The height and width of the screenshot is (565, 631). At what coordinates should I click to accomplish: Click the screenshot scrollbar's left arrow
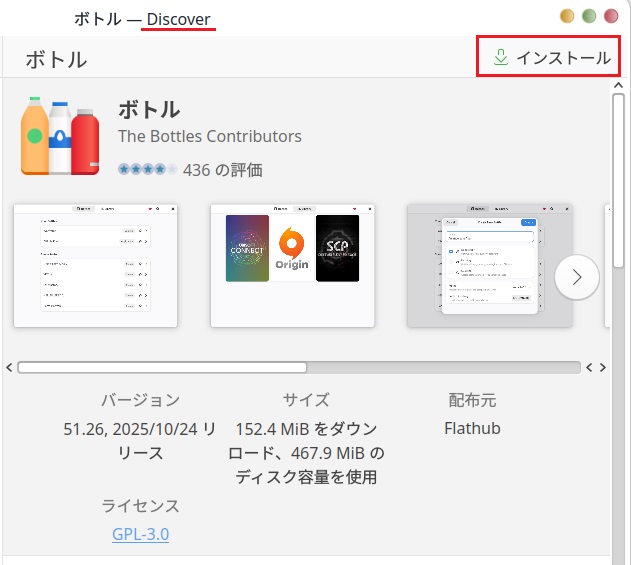point(9,367)
